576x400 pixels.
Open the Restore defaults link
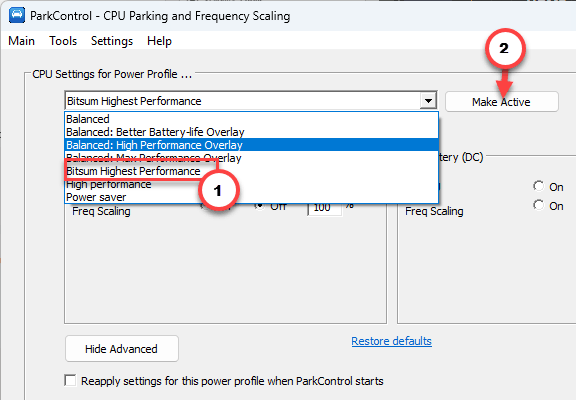(391, 341)
